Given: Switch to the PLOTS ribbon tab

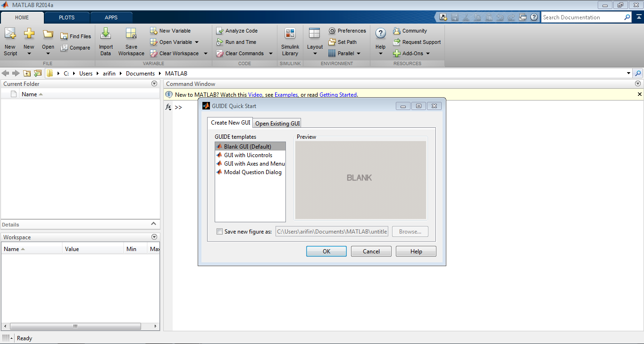Looking at the screenshot, I should point(67,17).
